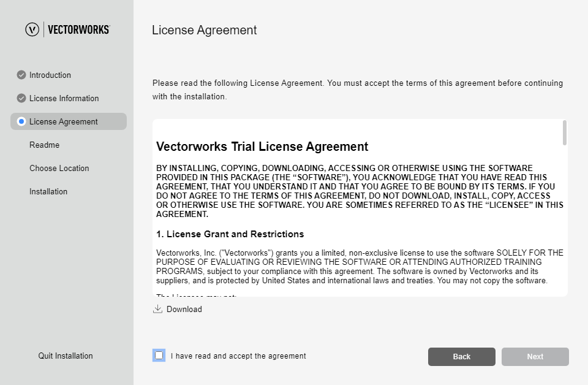Click 'I have read and accept the agreement' label

point(238,356)
